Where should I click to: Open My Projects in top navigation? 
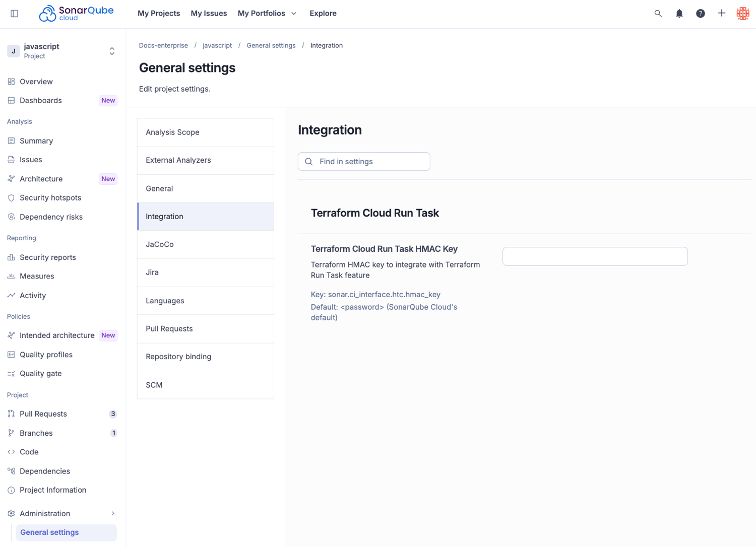pyautogui.click(x=159, y=14)
